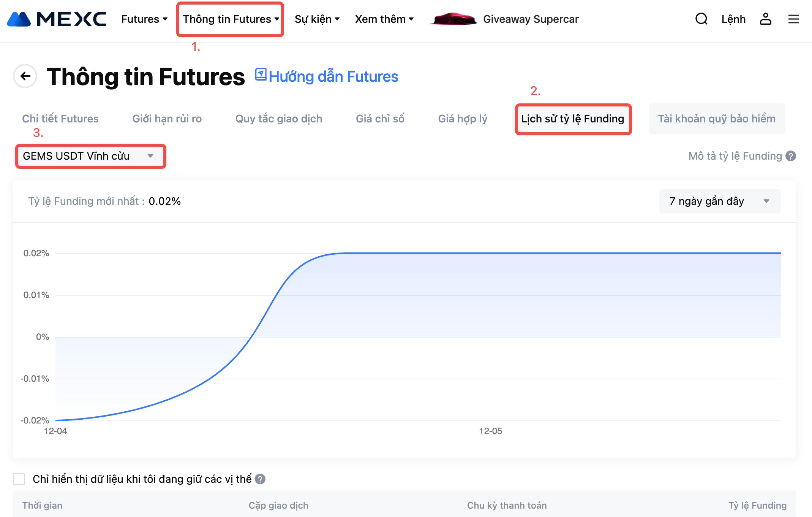Enable show data only for held positions
The height and width of the screenshot is (517, 812).
coord(19,479)
